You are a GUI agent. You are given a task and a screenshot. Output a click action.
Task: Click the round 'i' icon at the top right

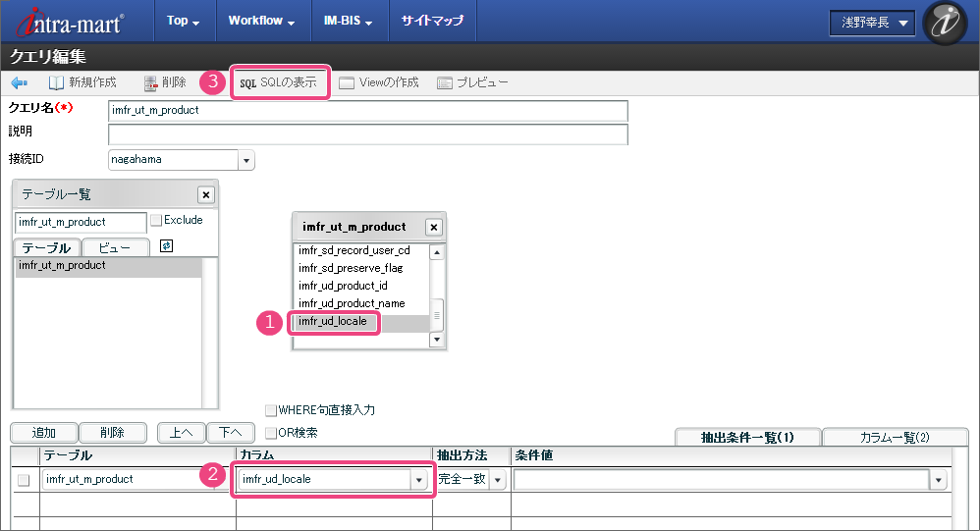click(x=945, y=23)
